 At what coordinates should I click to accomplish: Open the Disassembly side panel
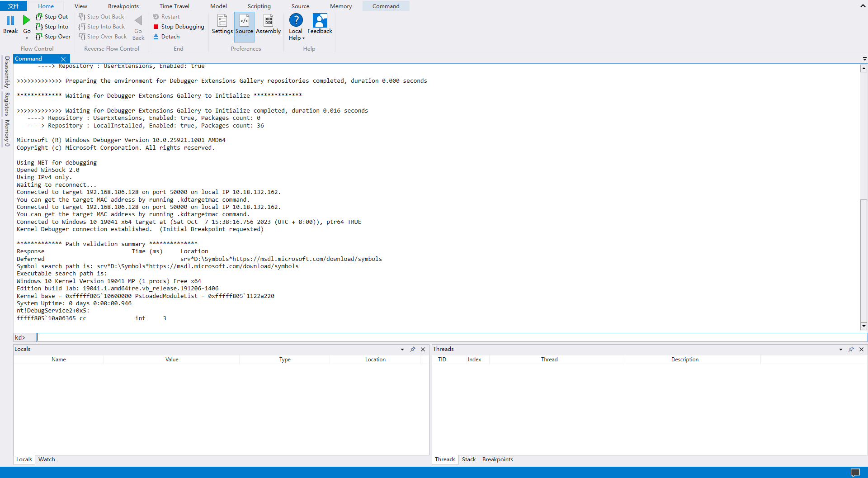[x=7, y=72]
